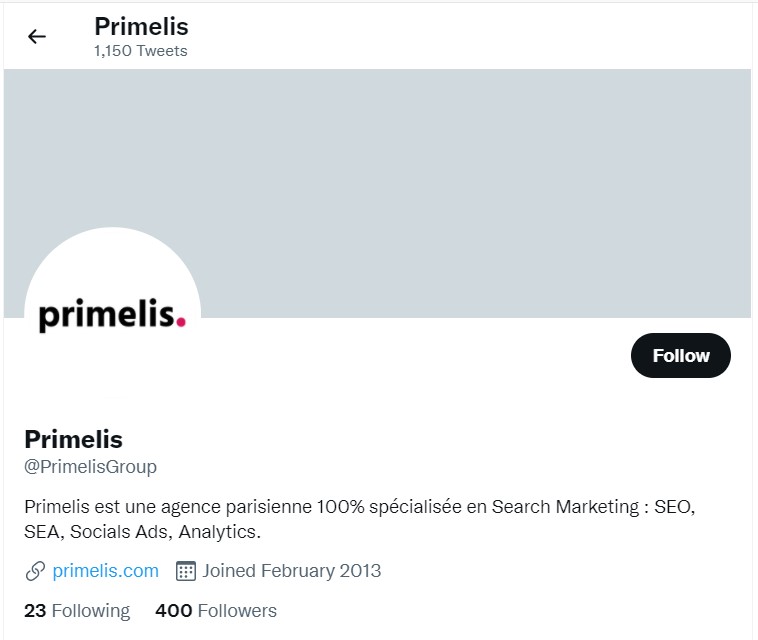Open the primelis.com website link
The height and width of the screenshot is (640, 758).
pyautogui.click(x=105, y=571)
